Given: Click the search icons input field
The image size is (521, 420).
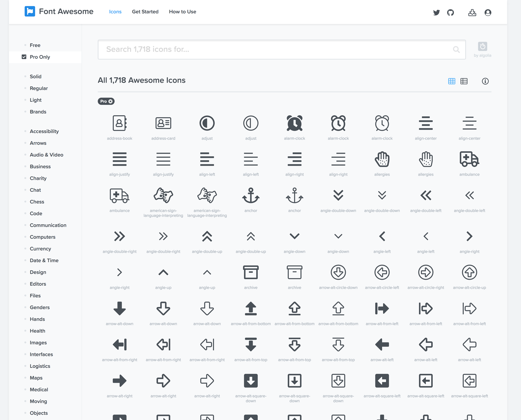Looking at the screenshot, I should click(x=279, y=49).
